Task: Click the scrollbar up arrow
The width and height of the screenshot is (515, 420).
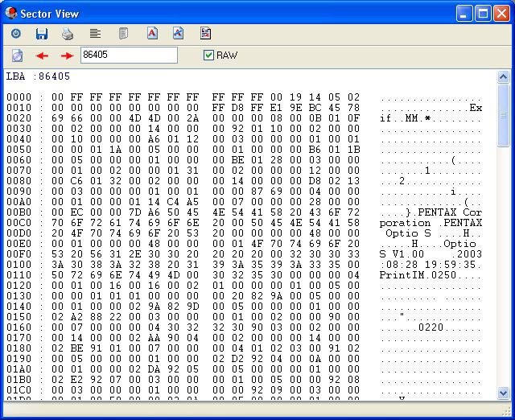Action: click(x=503, y=77)
